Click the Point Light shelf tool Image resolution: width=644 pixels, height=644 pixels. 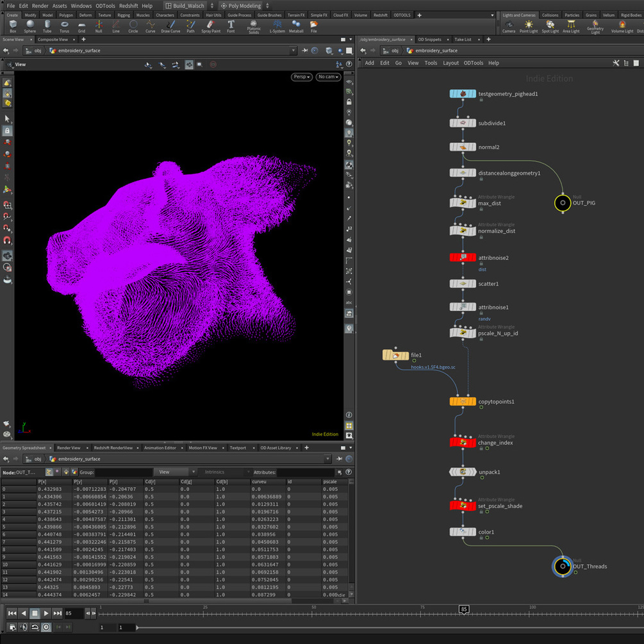coord(528,26)
